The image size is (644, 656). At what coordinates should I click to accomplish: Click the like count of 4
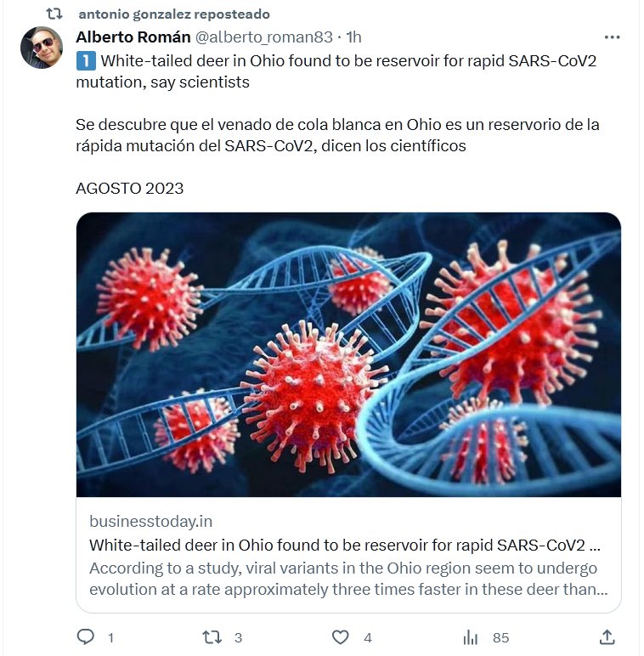coord(367,637)
